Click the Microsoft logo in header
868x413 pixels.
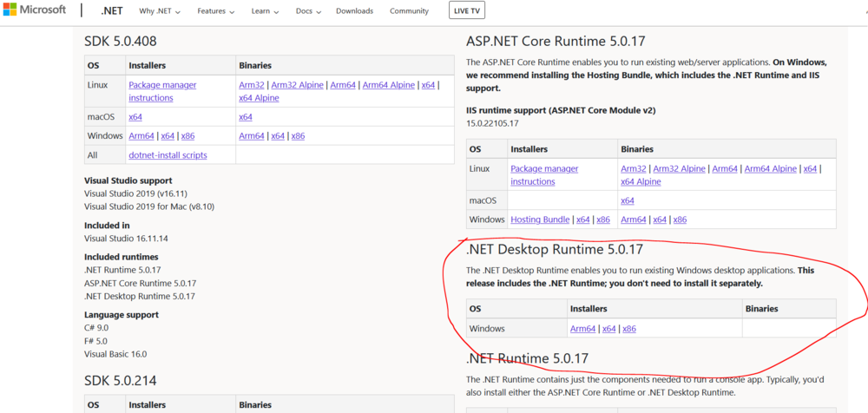[35, 10]
